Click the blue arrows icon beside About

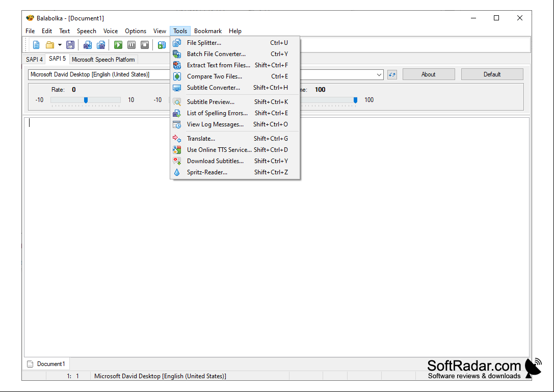pos(392,74)
